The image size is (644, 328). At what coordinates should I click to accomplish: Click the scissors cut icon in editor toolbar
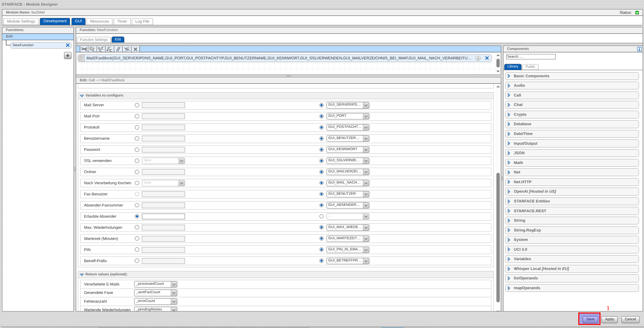tap(84, 49)
